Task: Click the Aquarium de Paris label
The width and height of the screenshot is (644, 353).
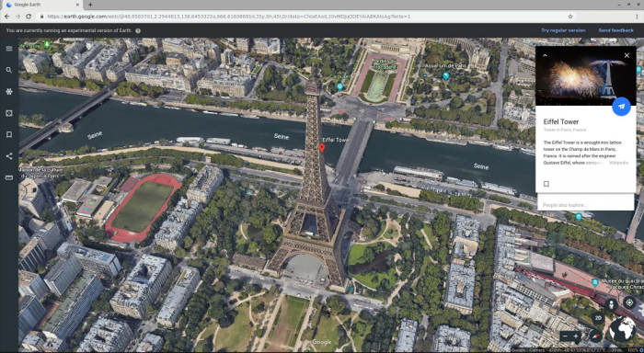Action: click(x=445, y=65)
